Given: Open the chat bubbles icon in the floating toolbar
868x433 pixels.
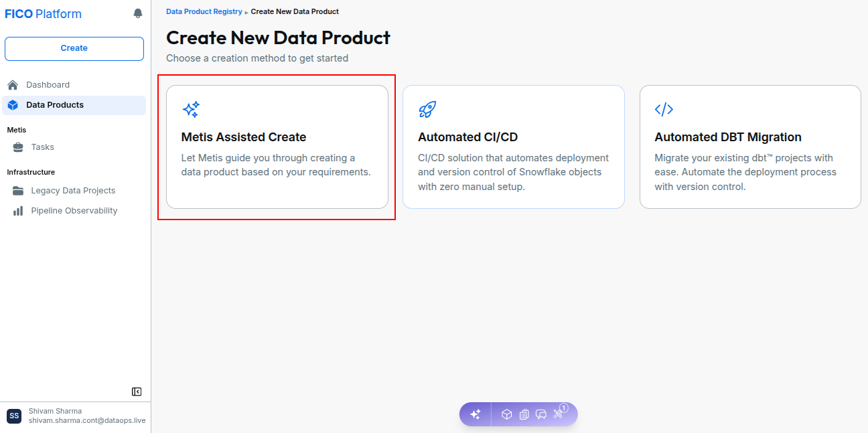Looking at the screenshot, I should 541,414.
